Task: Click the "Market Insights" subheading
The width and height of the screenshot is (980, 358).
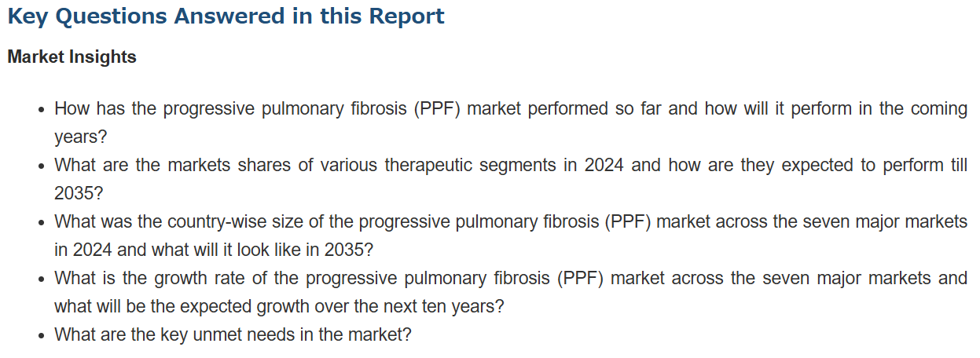Action: click(x=72, y=57)
